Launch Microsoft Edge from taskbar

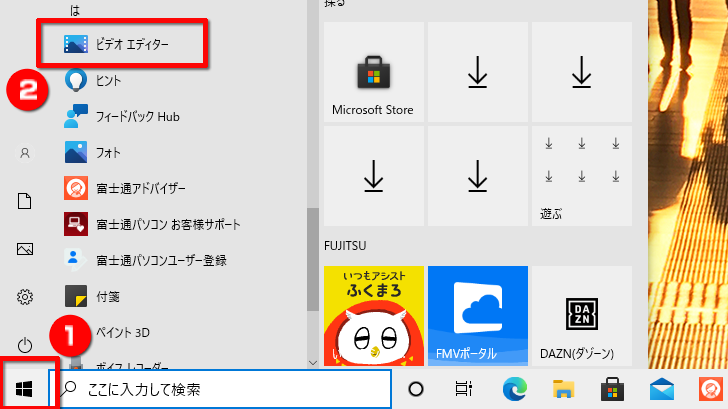coord(514,389)
